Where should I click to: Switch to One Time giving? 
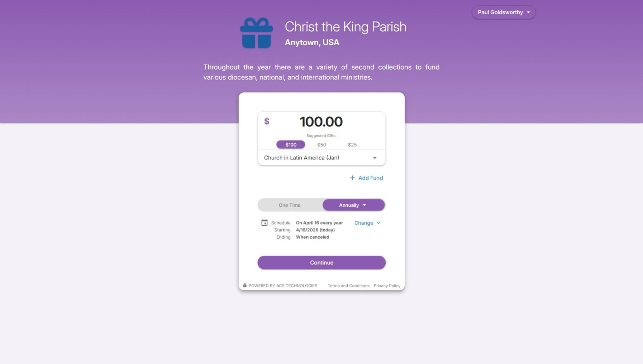pos(290,205)
